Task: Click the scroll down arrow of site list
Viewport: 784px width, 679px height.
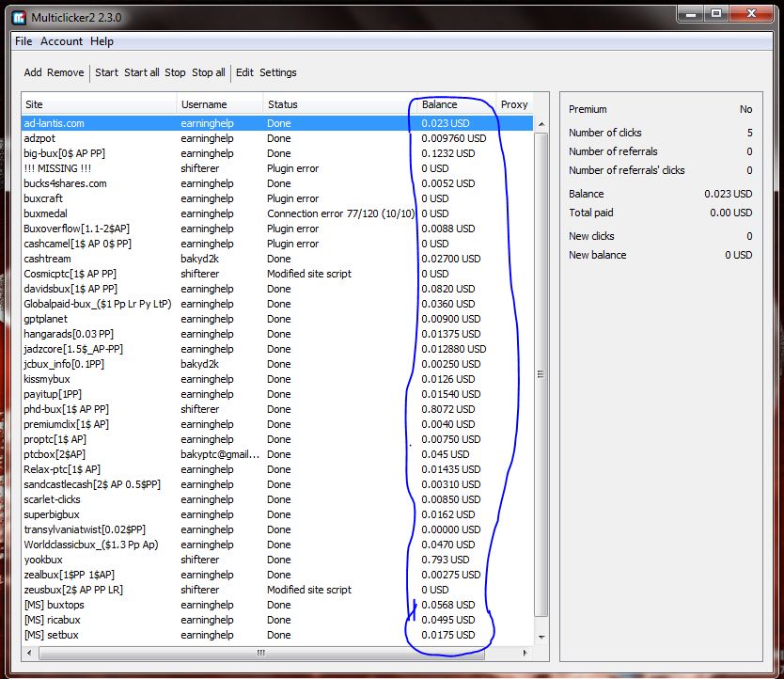Action: click(541, 637)
